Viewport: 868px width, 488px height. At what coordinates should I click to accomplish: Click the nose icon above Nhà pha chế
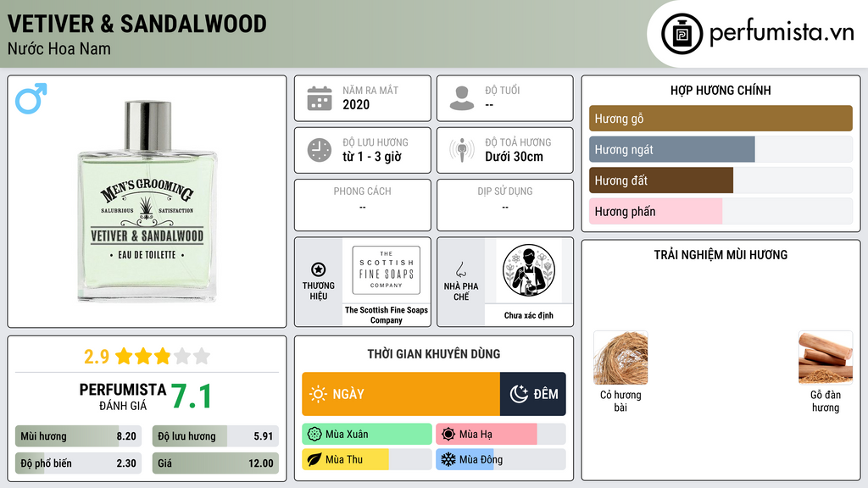coord(460,269)
